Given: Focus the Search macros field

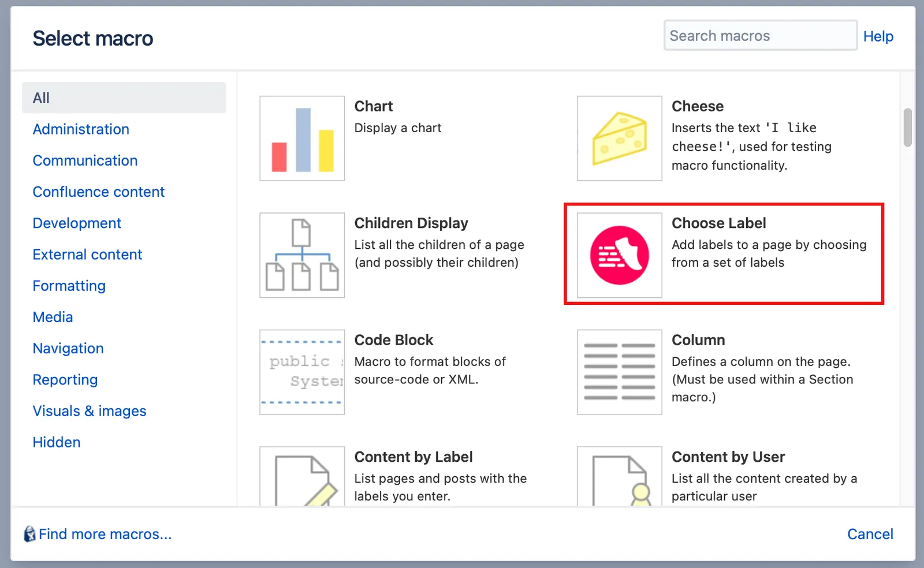Looking at the screenshot, I should (760, 36).
